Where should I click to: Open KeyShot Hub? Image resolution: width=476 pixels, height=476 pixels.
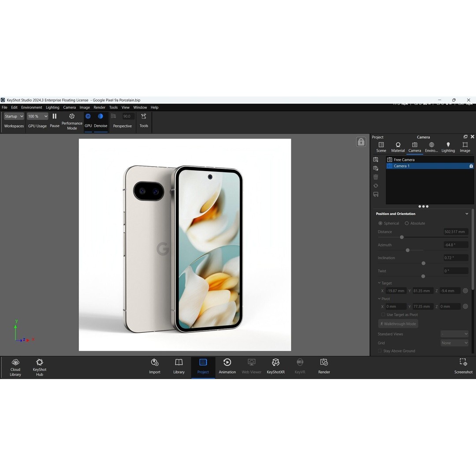tap(40, 367)
